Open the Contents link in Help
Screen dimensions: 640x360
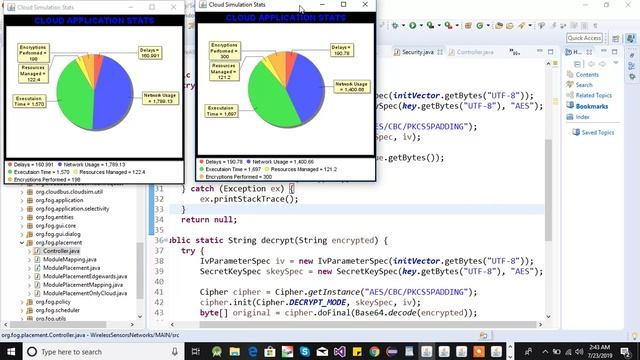587,75
